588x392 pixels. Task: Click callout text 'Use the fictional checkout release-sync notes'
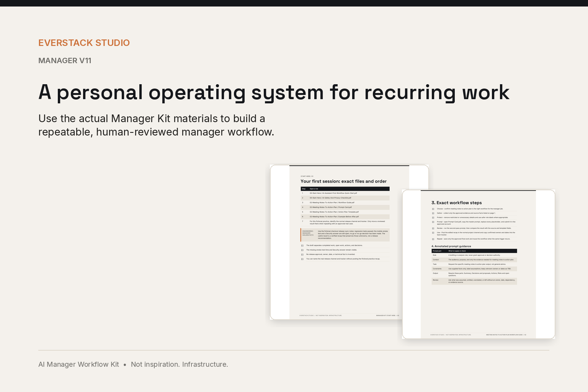click(353, 235)
